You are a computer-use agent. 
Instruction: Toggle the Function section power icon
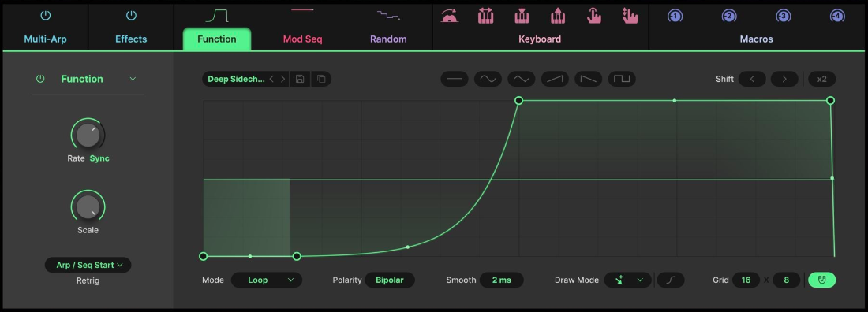[x=40, y=79]
